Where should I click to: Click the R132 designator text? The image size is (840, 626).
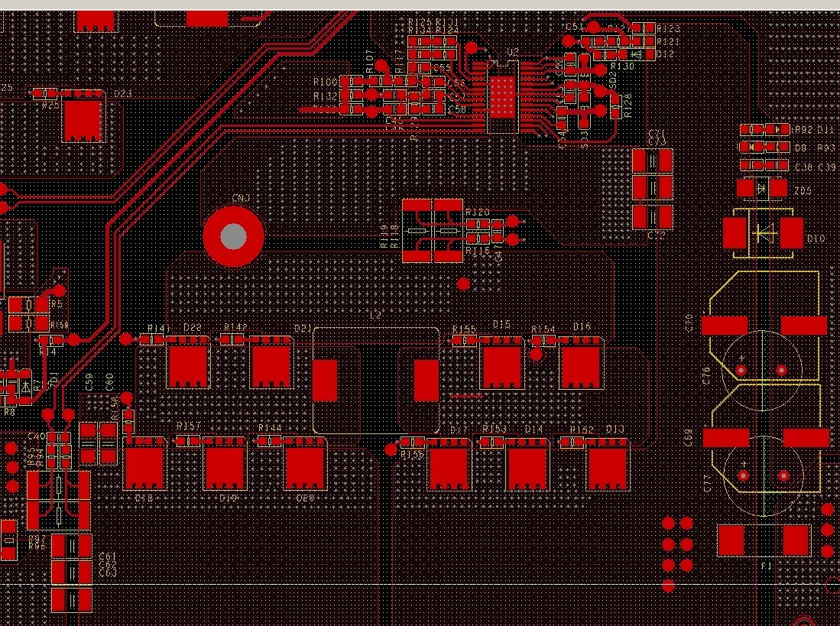pyautogui.click(x=326, y=96)
